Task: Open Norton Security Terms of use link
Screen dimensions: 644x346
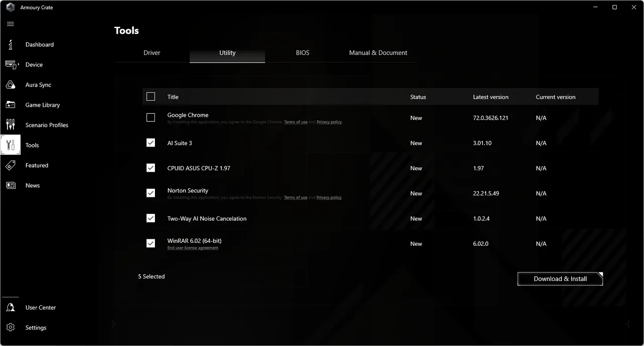Action: [x=295, y=198]
